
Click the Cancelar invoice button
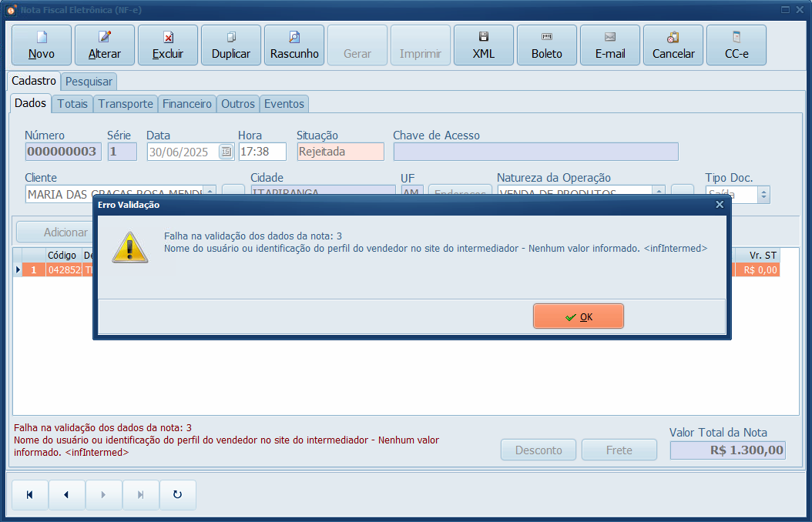tap(673, 45)
